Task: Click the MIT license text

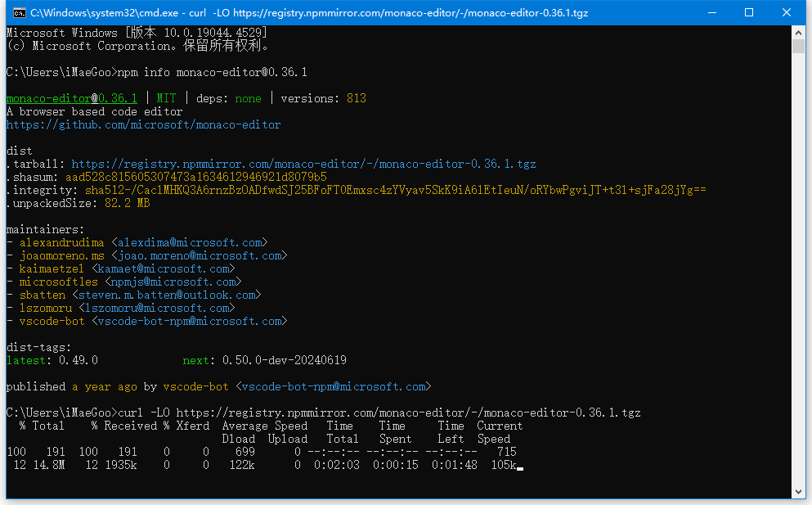Action: [166, 98]
